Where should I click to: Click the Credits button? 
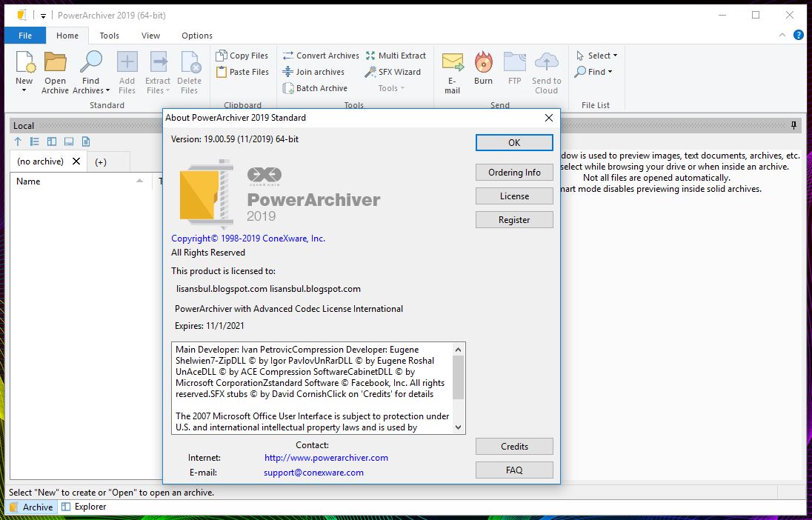pyautogui.click(x=514, y=447)
